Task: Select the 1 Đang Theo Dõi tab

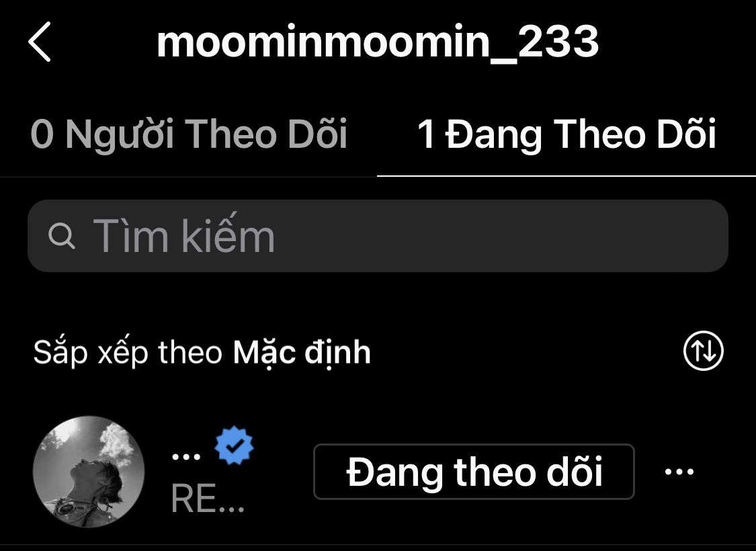Action: [x=566, y=134]
